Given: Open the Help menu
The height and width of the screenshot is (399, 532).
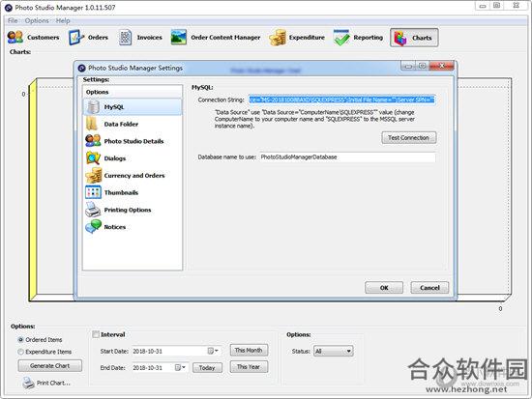Looking at the screenshot, I should pos(63,20).
